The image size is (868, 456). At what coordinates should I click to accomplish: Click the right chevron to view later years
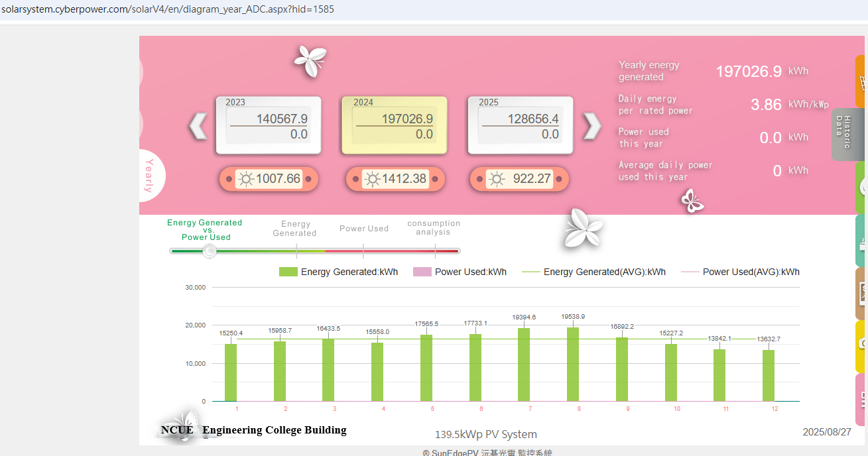click(x=591, y=125)
